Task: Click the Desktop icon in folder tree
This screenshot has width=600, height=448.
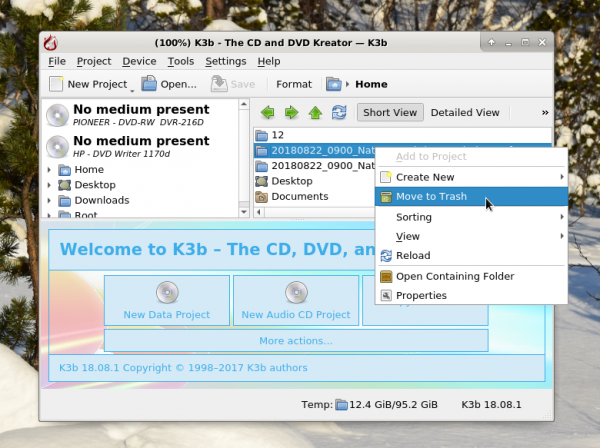Action: (x=64, y=185)
